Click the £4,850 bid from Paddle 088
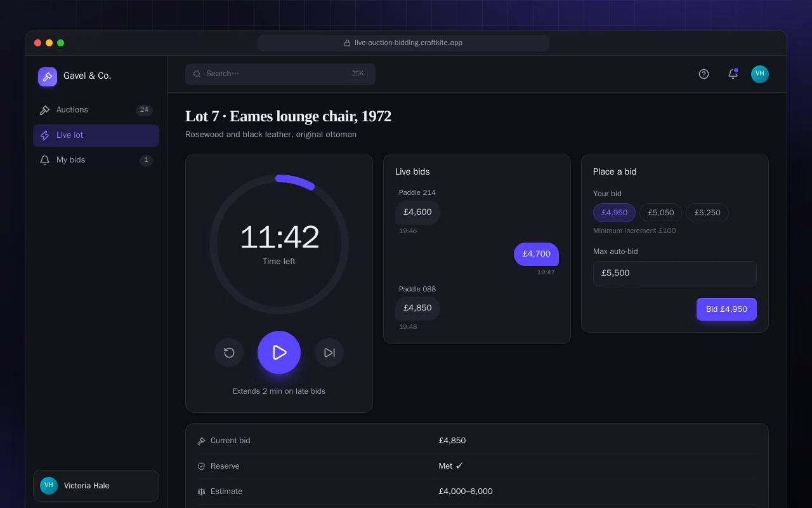This screenshot has width=812, height=508. click(417, 308)
